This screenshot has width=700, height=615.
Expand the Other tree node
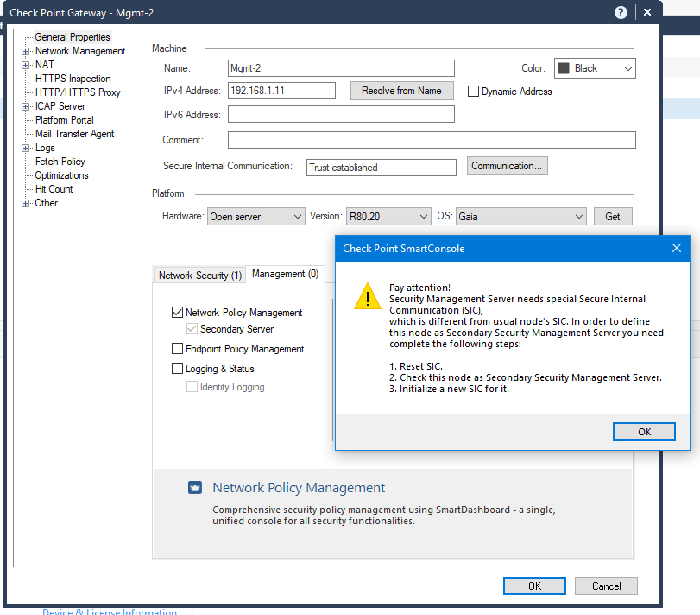(x=26, y=204)
